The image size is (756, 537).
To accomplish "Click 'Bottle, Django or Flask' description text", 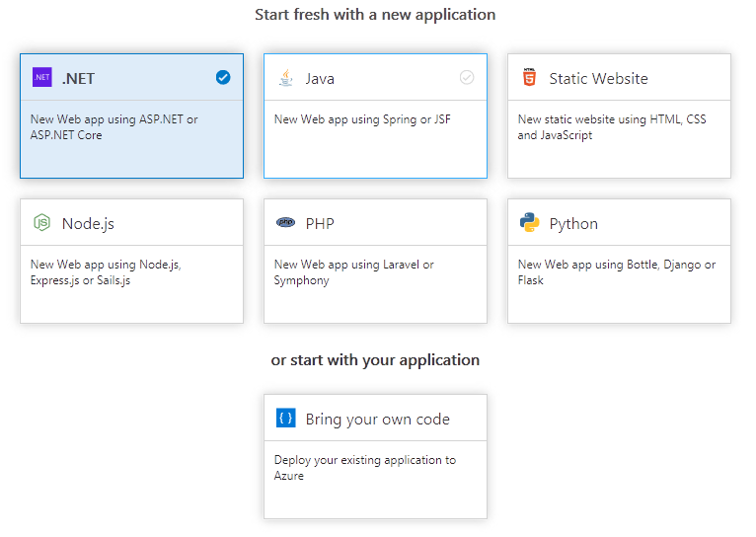I will (x=617, y=272).
